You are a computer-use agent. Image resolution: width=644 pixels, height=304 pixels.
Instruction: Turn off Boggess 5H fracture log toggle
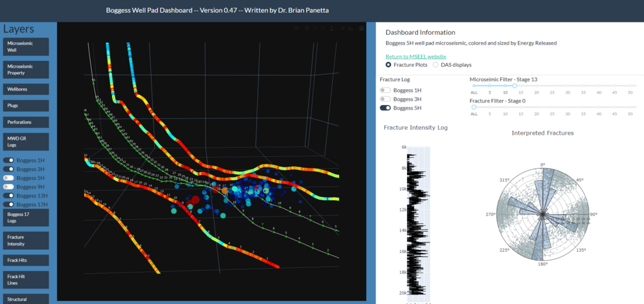[x=386, y=108]
